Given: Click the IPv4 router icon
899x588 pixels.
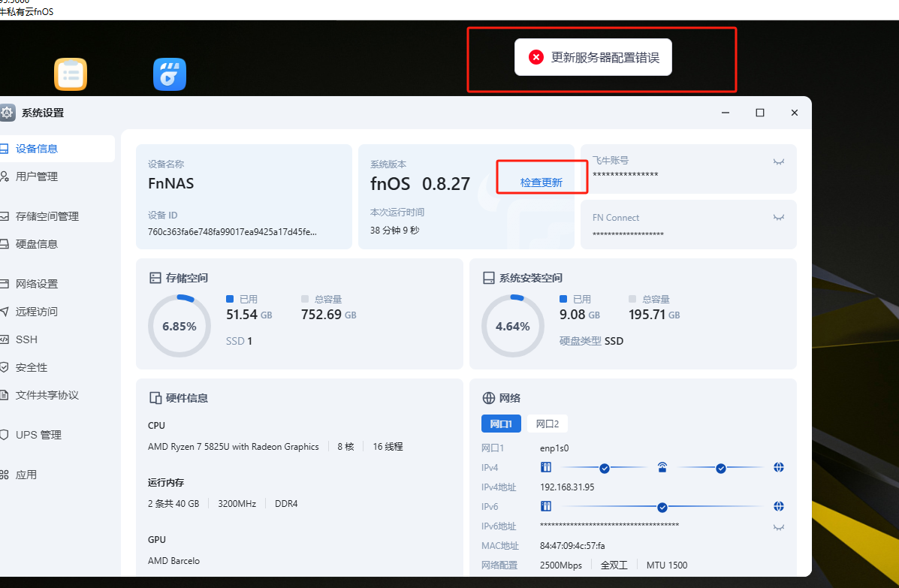Looking at the screenshot, I should click(662, 467).
